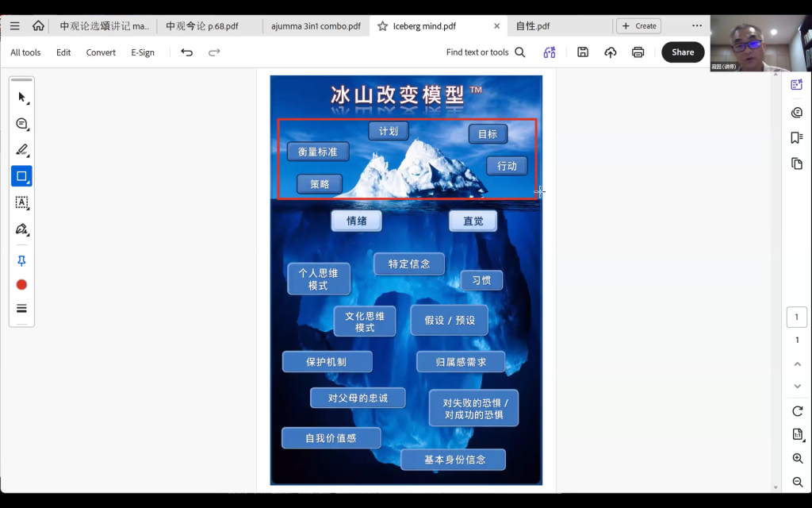Select the arrow selection tool
This screenshot has height=508, width=812.
point(21,98)
